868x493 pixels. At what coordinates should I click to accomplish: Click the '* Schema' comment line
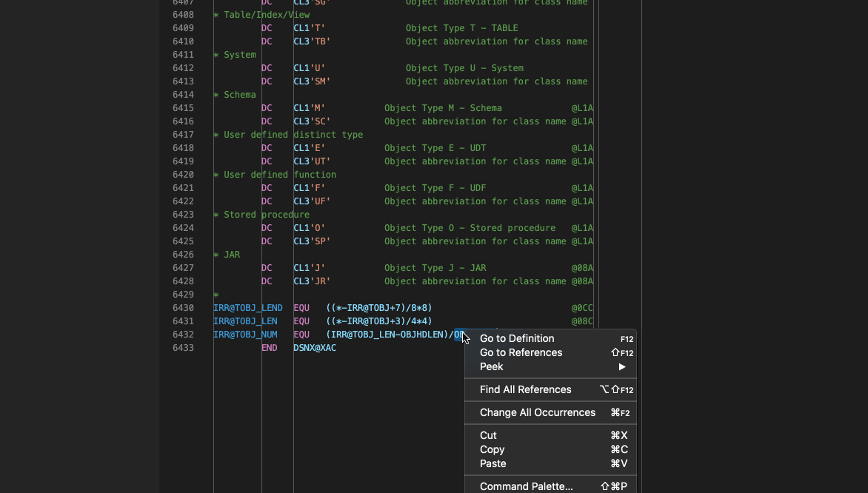point(235,95)
